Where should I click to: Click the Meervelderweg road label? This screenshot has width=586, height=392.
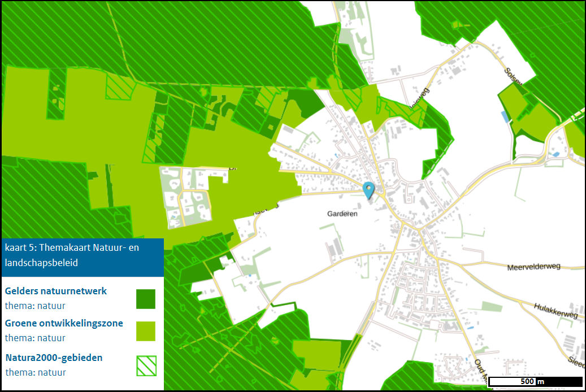point(532,267)
